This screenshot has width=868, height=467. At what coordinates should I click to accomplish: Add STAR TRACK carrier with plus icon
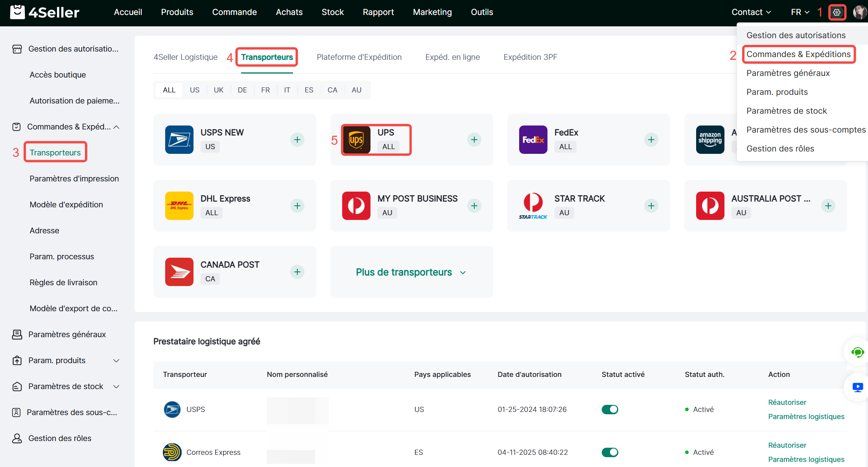click(x=651, y=206)
